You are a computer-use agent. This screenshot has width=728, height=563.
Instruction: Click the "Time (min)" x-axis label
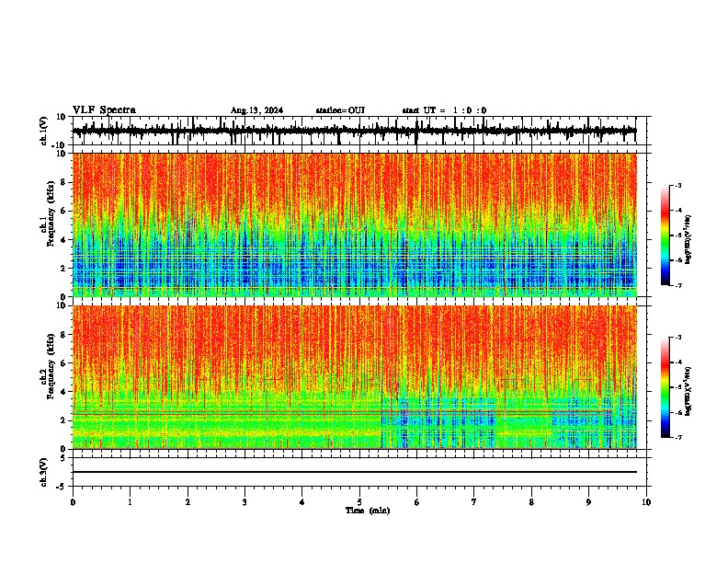point(368,511)
